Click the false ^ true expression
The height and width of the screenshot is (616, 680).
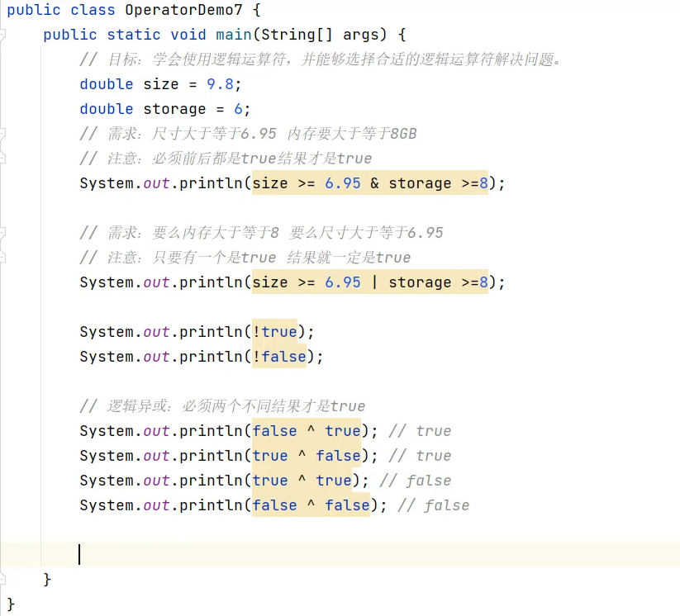307,430
